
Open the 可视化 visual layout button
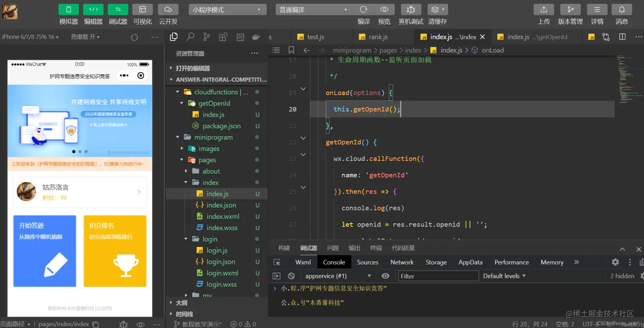pyautogui.click(x=143, y=9)
